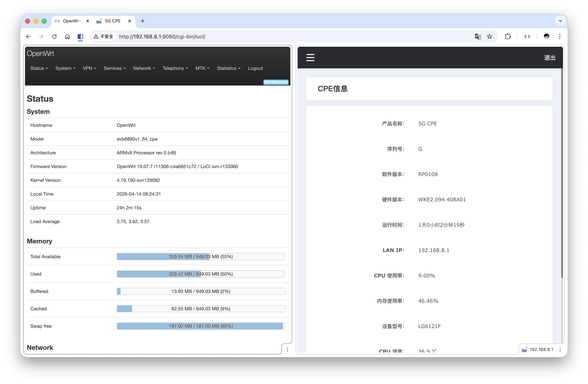Viewport: 588px width, 384px height.
Task: Click the Logout link
Action: pyautogui.click(x=255, y=68)
